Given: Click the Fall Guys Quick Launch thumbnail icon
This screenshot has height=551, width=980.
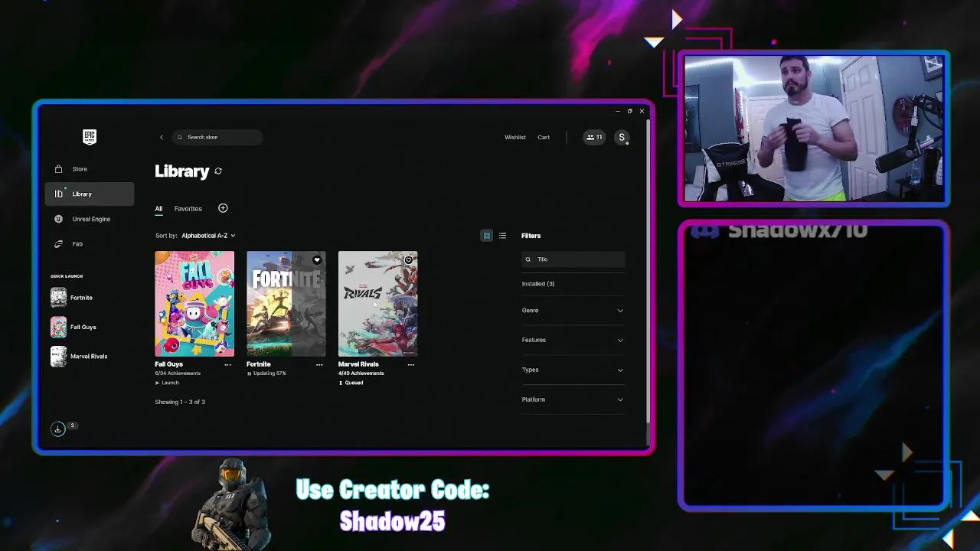Looking at the screenshot, I should tap(58, 327).
